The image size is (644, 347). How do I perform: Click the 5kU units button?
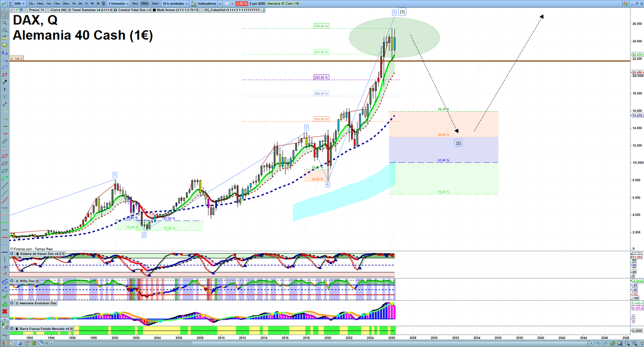135,4
